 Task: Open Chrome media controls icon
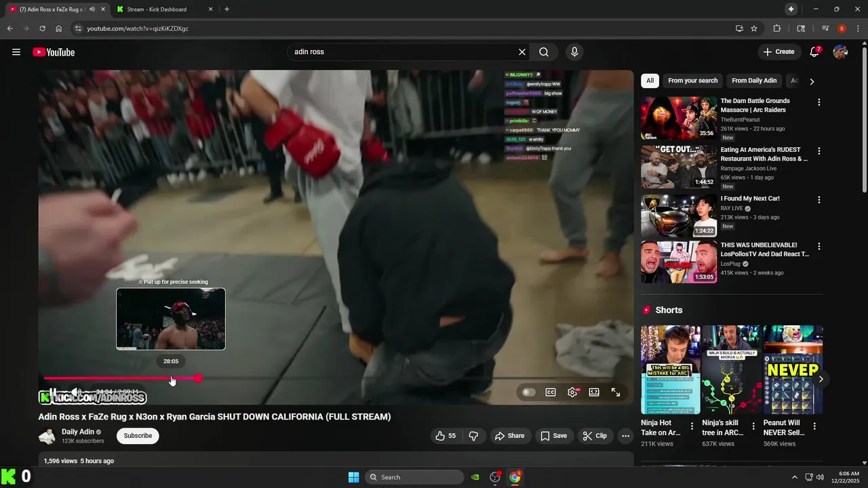tap(825, 28)
